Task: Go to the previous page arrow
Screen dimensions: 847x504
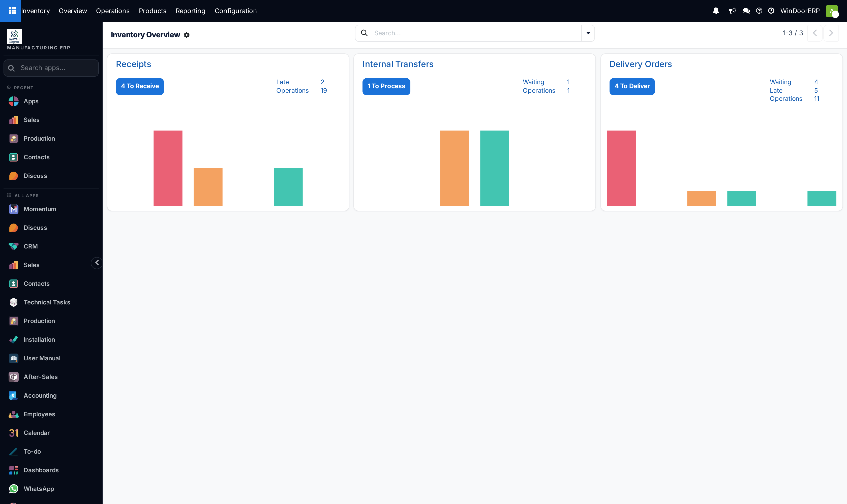Action: pos(815,33)
